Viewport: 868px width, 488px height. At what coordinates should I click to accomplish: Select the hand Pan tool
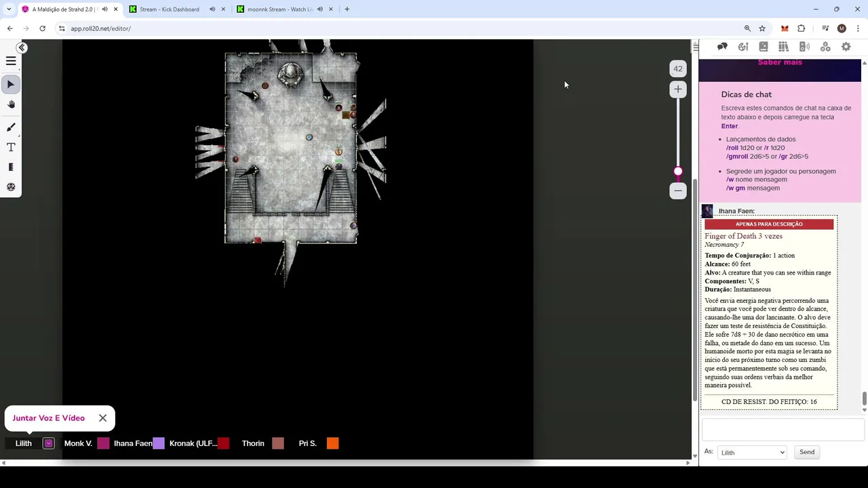coord(11,104)
